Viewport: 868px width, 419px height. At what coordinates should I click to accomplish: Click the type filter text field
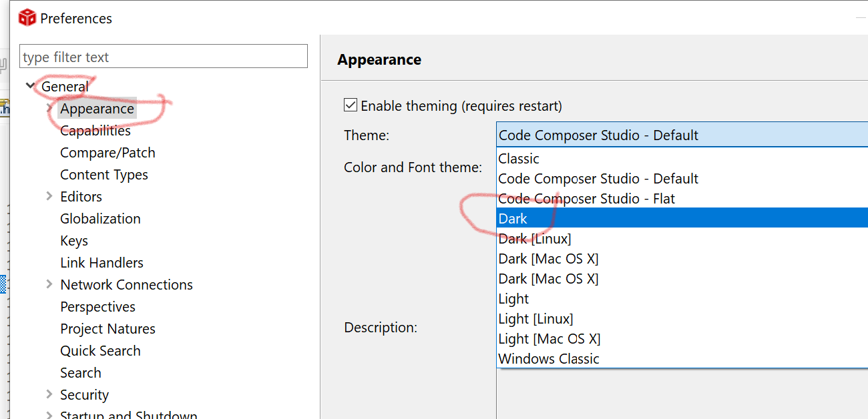coord(164,57)
